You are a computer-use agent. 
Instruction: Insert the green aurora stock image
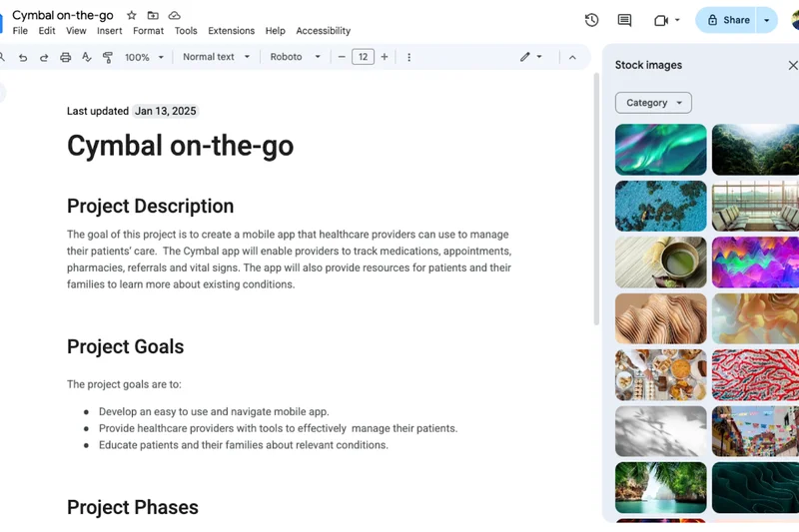pyautogui.click(x=661, y=150)
